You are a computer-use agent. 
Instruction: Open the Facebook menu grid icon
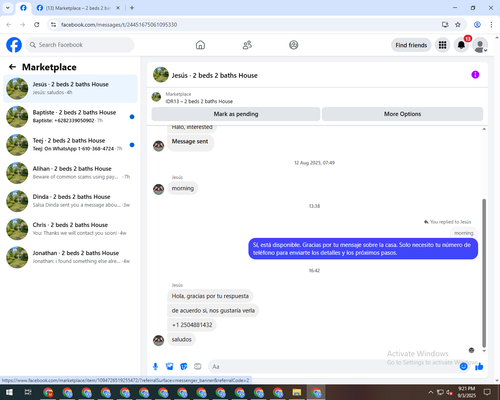point(442,45)
